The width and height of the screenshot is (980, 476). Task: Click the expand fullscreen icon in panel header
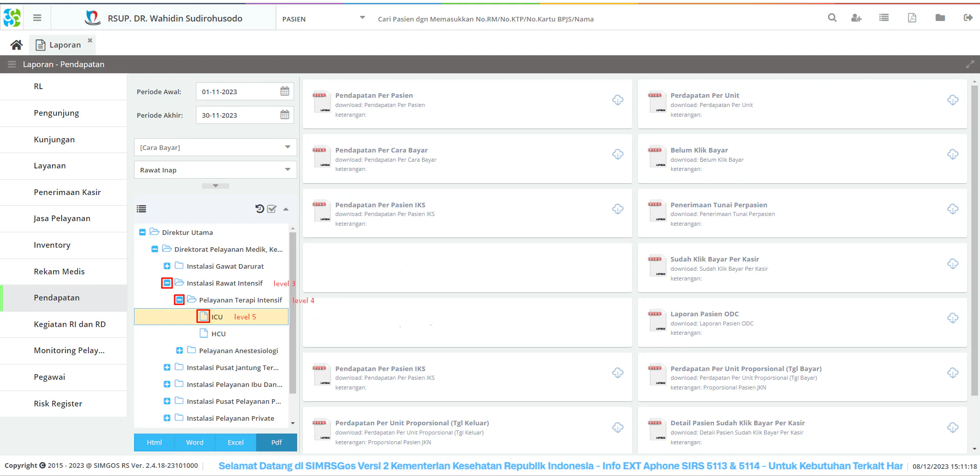tap(970, 64)
